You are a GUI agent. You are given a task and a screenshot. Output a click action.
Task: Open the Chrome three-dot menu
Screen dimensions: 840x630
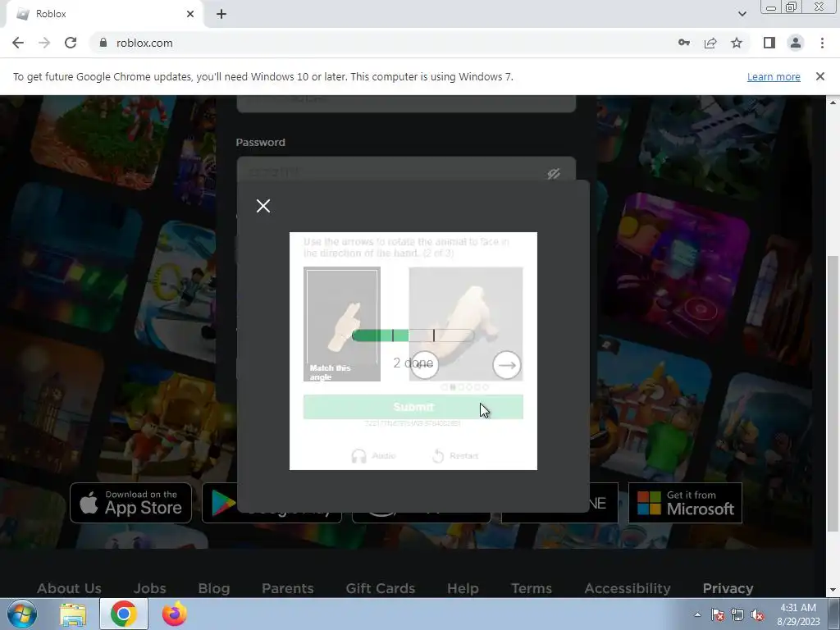(x=822, y=43)
